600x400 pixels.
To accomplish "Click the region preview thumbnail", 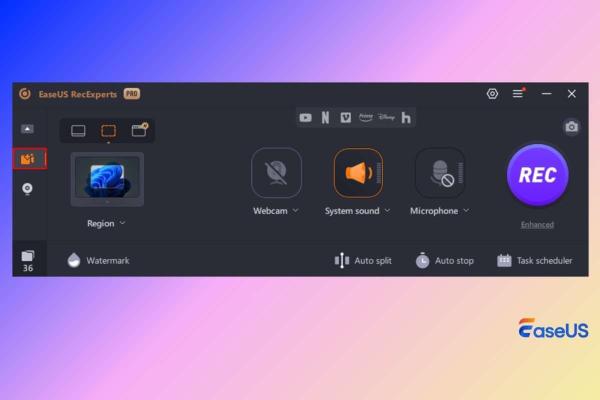I will [107, 180].
